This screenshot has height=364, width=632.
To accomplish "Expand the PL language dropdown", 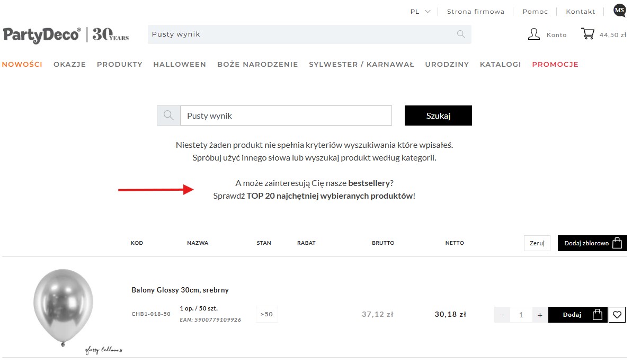I will [420, 12].
